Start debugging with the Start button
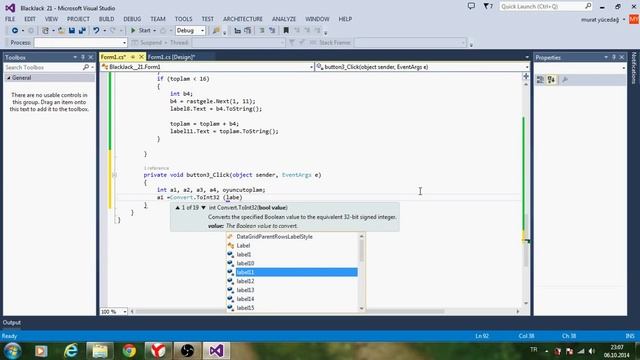The height and width of the screenshot is (360, 640). 140,31
